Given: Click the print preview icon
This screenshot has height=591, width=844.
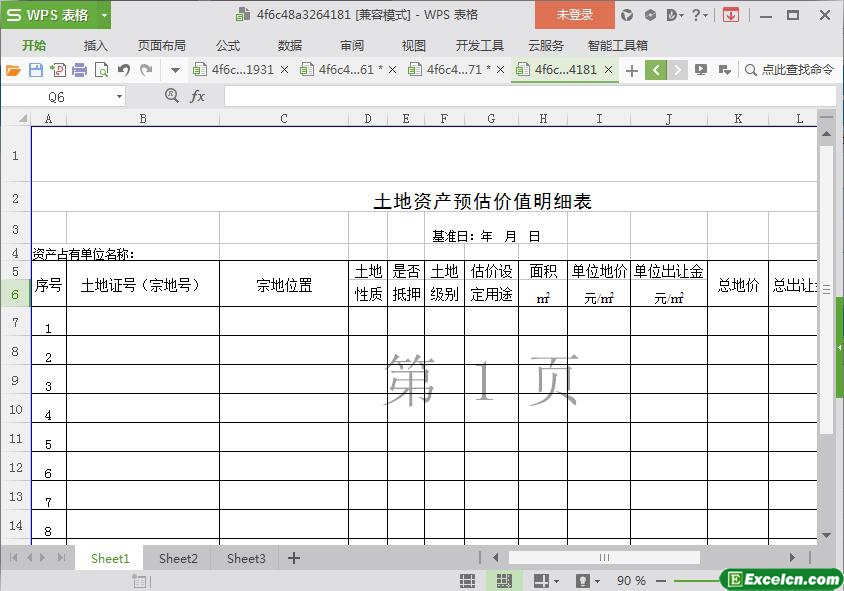Looking at the screenshot, I should 101,70.
